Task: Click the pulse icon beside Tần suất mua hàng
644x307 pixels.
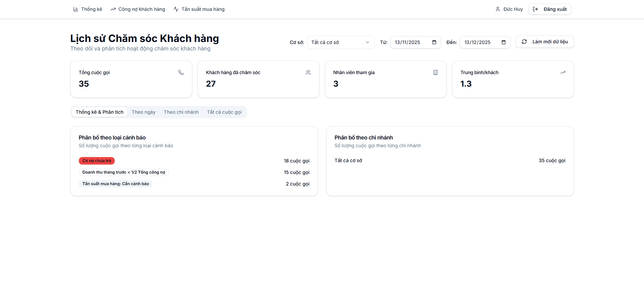Action: pyautogui.click(x=176, y=9)
